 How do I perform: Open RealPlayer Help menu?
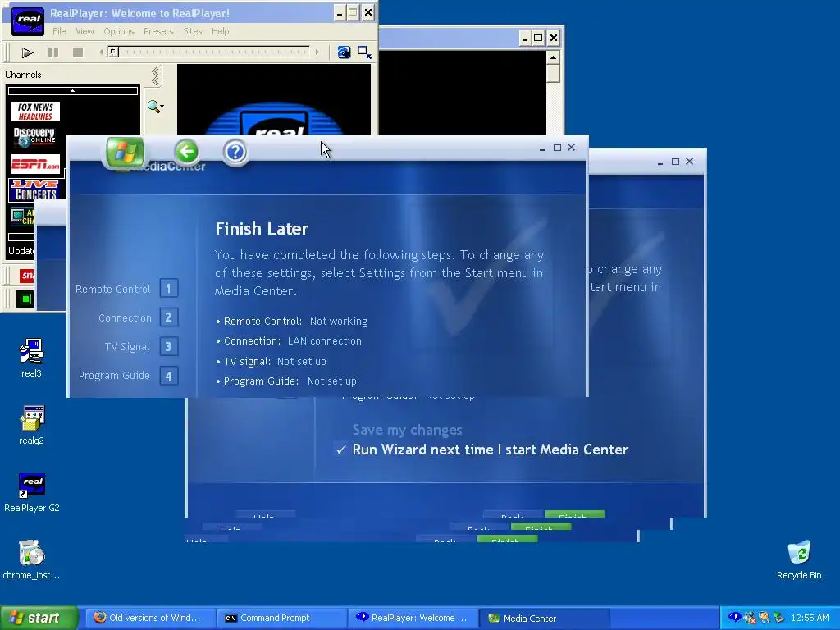(220, 31)
